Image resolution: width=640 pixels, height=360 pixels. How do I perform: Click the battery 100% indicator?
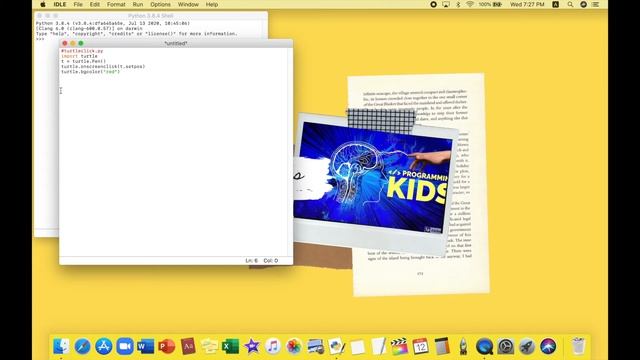490,4
